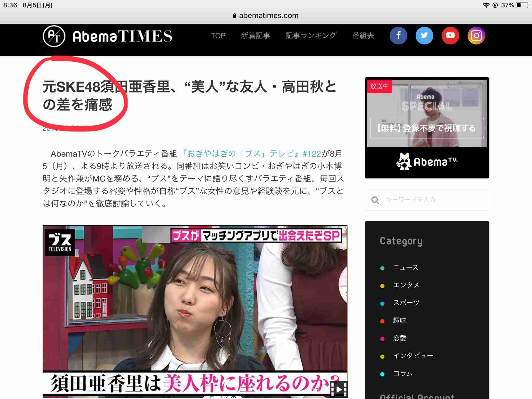Tap the AbemaTV mascot logo
This screenshot has width=532, height=399.
click(x=404, y=161)
